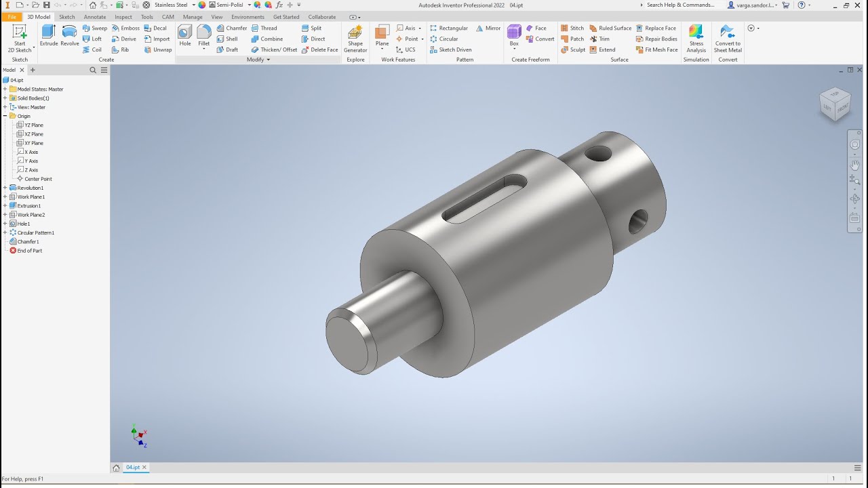Click Convert to Sheet Metal

pyautogui.click(x=728, y=39)
